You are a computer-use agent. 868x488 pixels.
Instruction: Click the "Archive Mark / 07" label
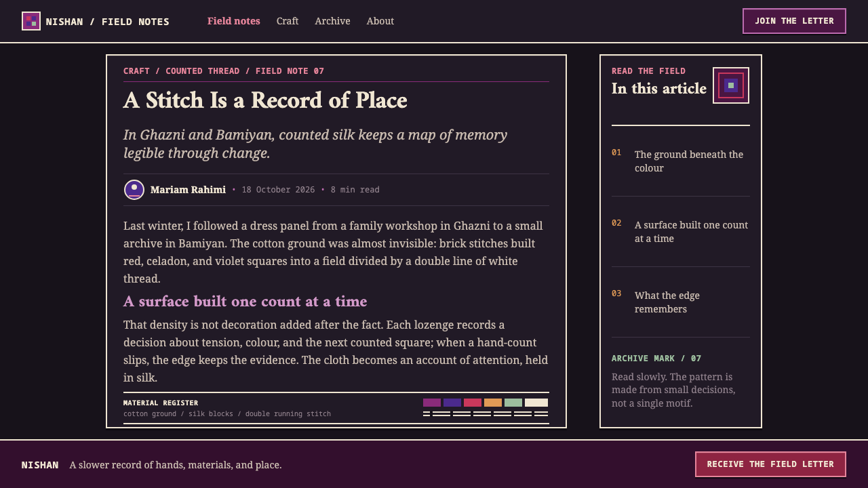click(x=656, y=359)
